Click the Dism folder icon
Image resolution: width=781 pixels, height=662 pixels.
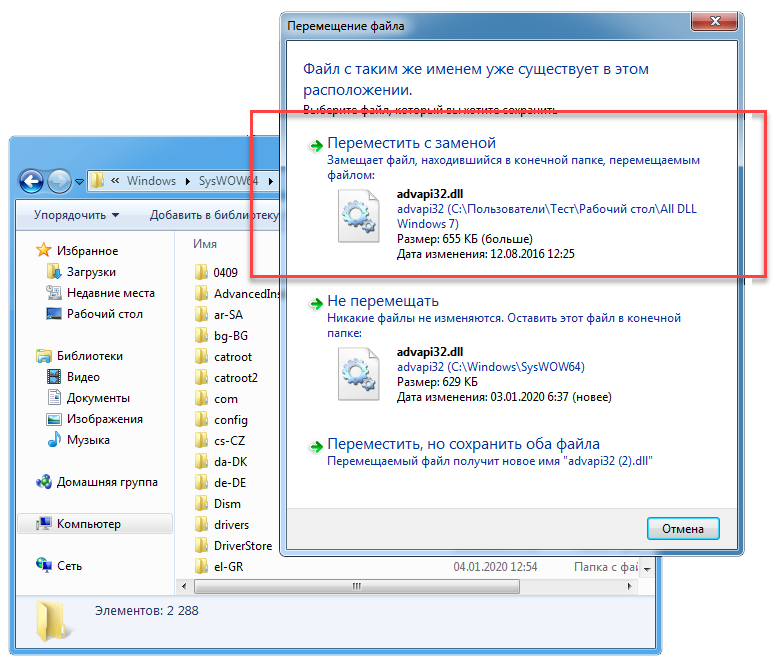click(x=201, y=504)
